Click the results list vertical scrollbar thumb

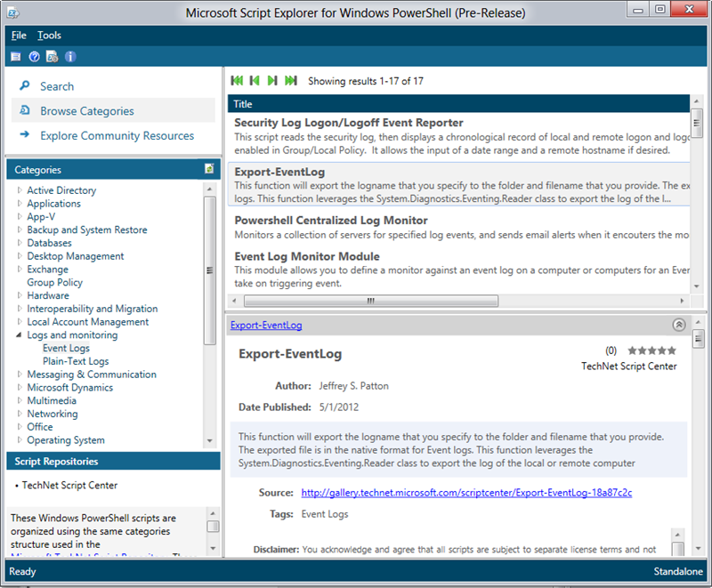pos(696,122)
